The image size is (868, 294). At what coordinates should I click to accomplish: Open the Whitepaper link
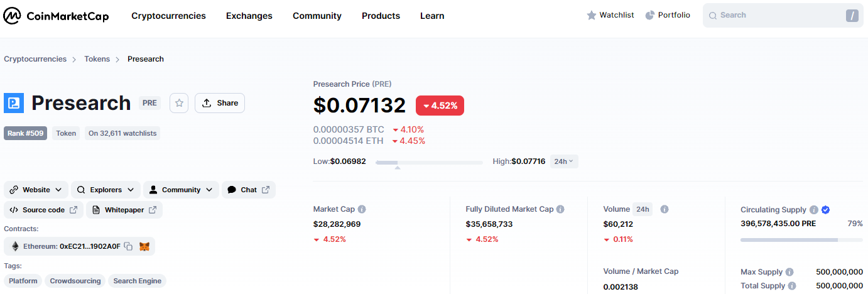tap(124, 210)
